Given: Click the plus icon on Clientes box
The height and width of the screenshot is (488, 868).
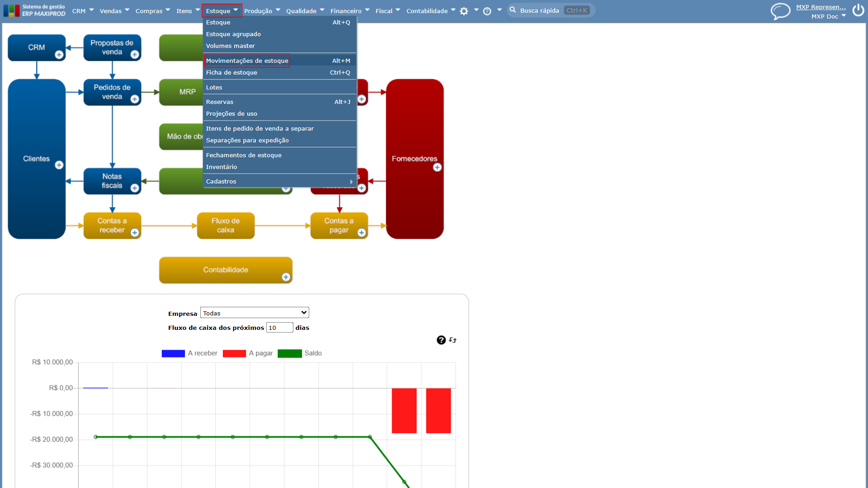Looking at the screenshot, I should click(59, 165).
